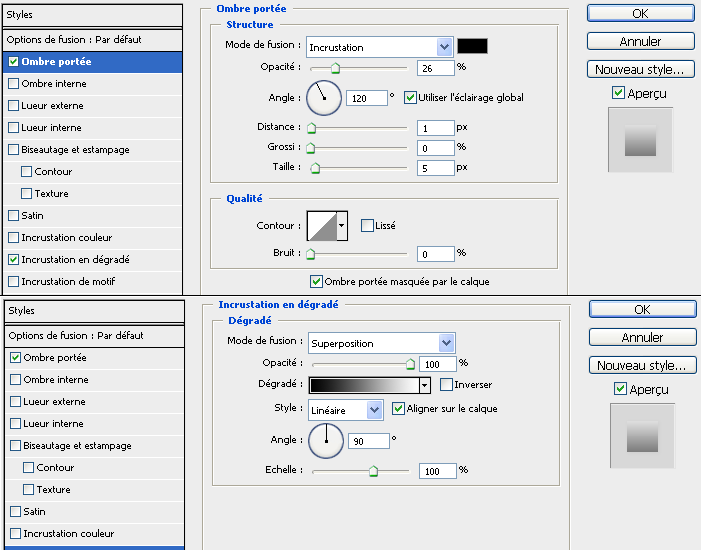Select Incrustation de motif in styles list
This screenshot has width=701, height=550.
[x=68, y=282]
